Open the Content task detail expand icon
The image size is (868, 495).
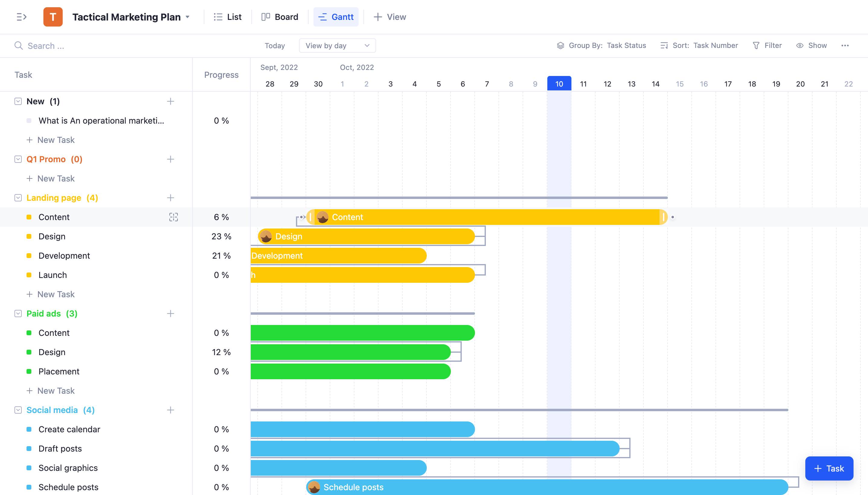tap(173, 217)
